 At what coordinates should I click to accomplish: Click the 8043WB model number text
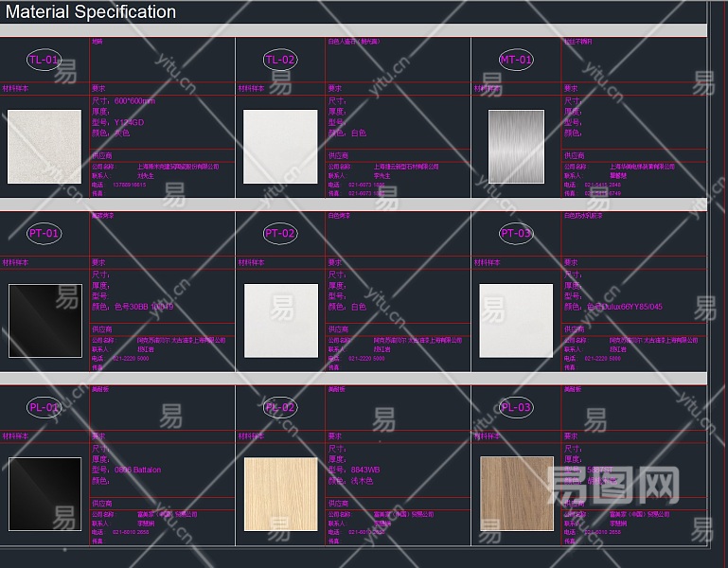click(x=365, y=470)
